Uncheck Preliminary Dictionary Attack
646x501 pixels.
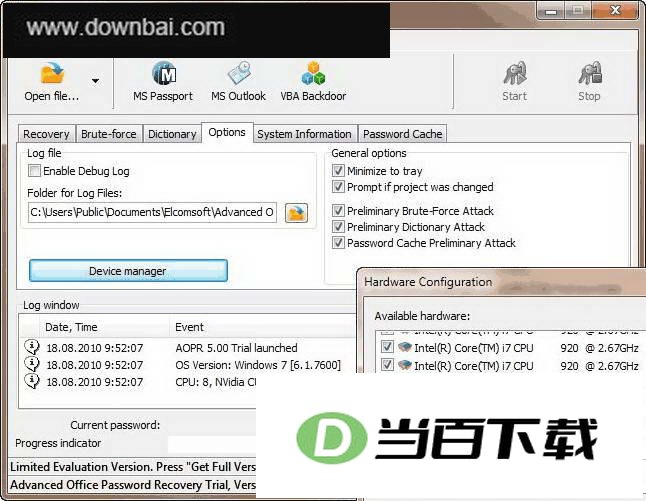[338, 227]
